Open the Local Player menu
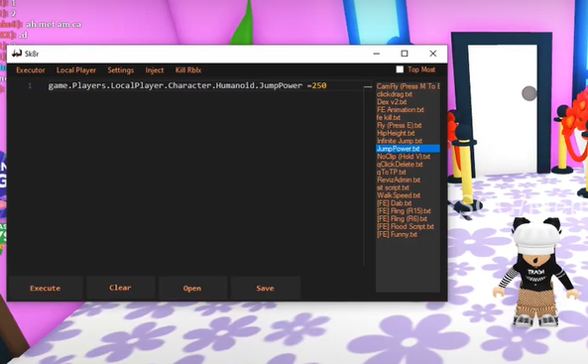Screen dimensions: 588x364 (76, 70)
